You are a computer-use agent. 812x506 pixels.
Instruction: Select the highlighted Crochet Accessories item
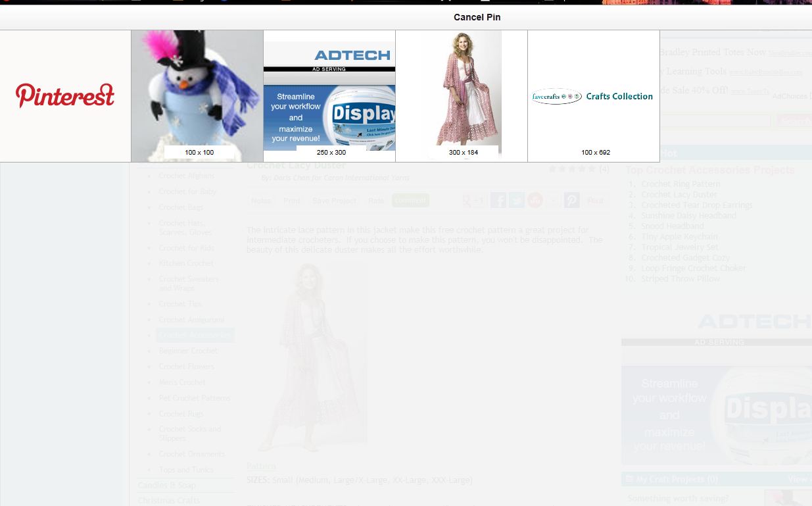195,336
